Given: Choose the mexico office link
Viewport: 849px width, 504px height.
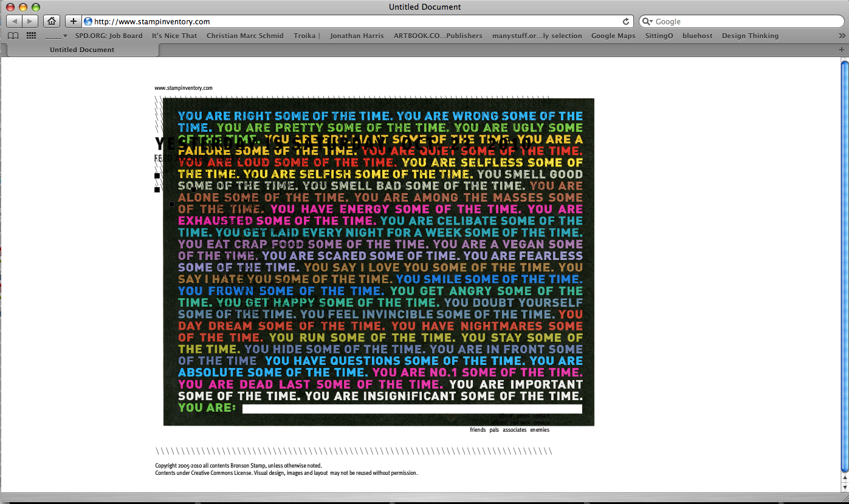Looking at the screenshot, I should click(541, 423).
